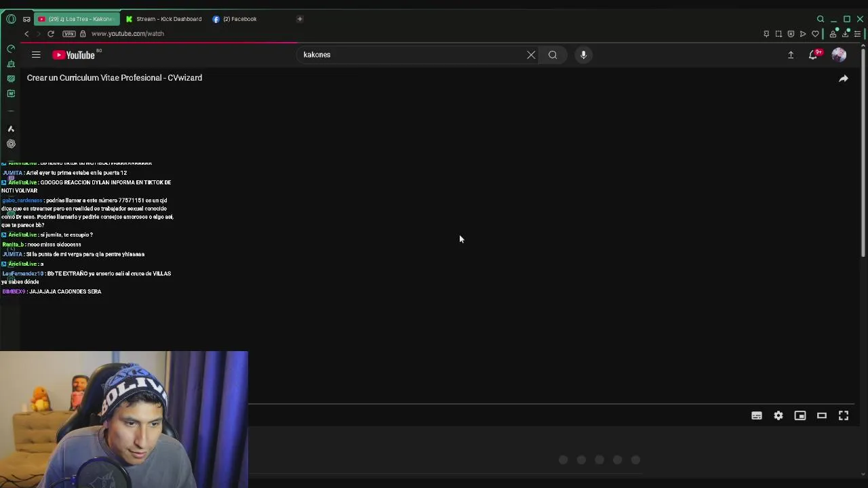
Task: Open YouTube notifications bell
Action: 813,55
